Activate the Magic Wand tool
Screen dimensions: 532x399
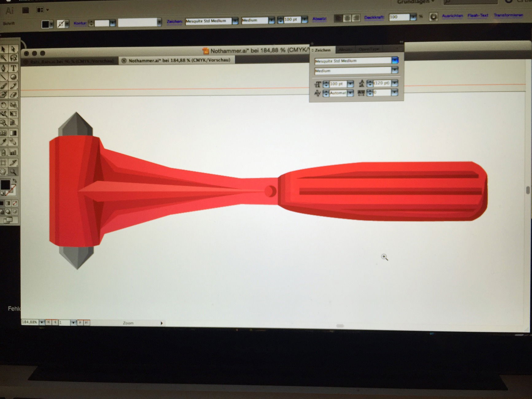4,58
